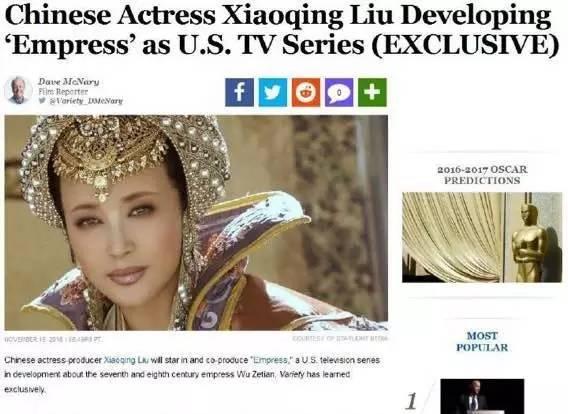Click the small Twitter bird beside @Variety_DMcNary
The image size is (568, 414).
click(42, 101)
